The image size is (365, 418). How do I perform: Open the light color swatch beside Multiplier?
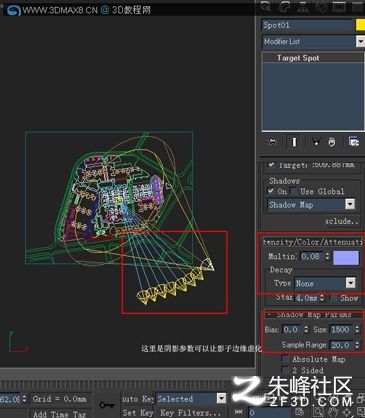coord(346,258)
